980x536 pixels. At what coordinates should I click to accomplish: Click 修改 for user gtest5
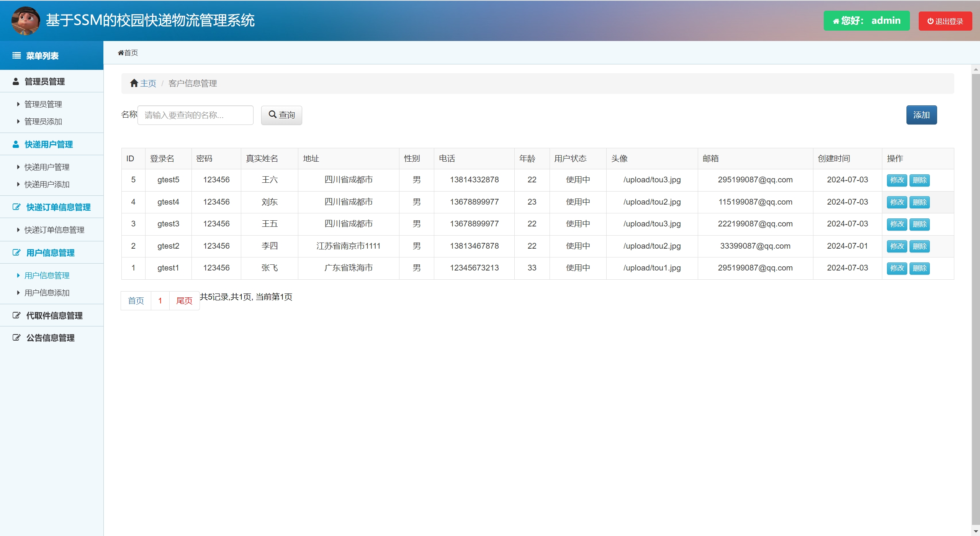[x=897, y=180]
